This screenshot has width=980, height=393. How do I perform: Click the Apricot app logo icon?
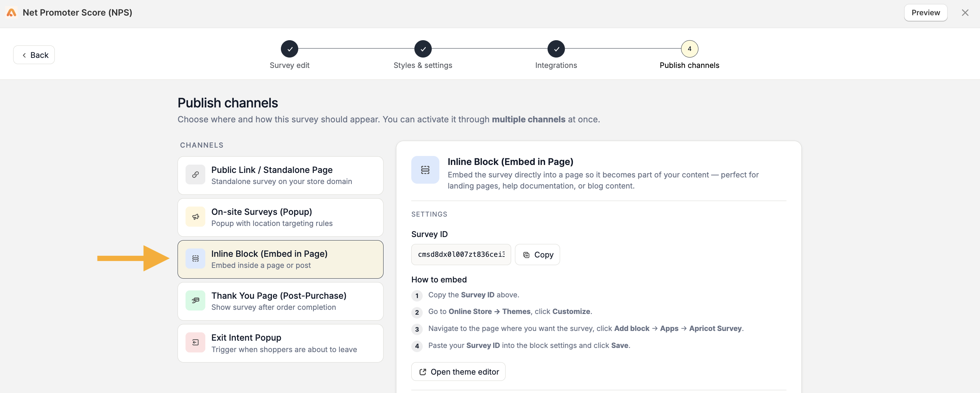(11, 12)
